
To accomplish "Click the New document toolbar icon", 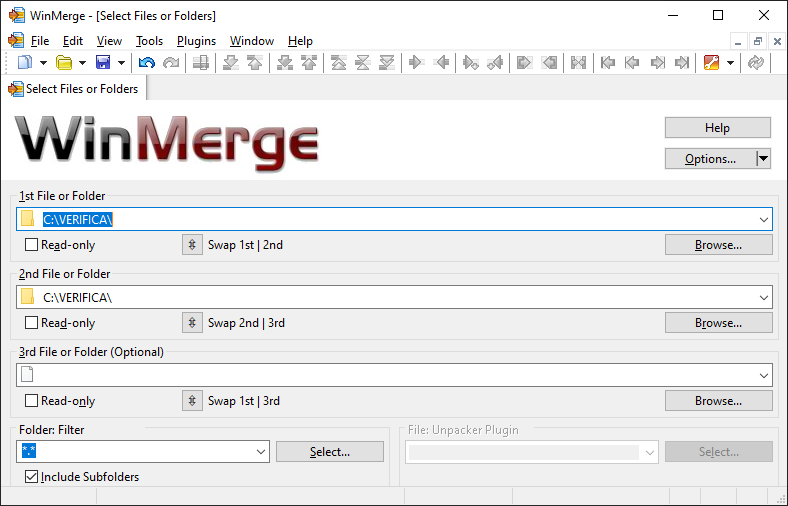I will [x=25, y=62].
